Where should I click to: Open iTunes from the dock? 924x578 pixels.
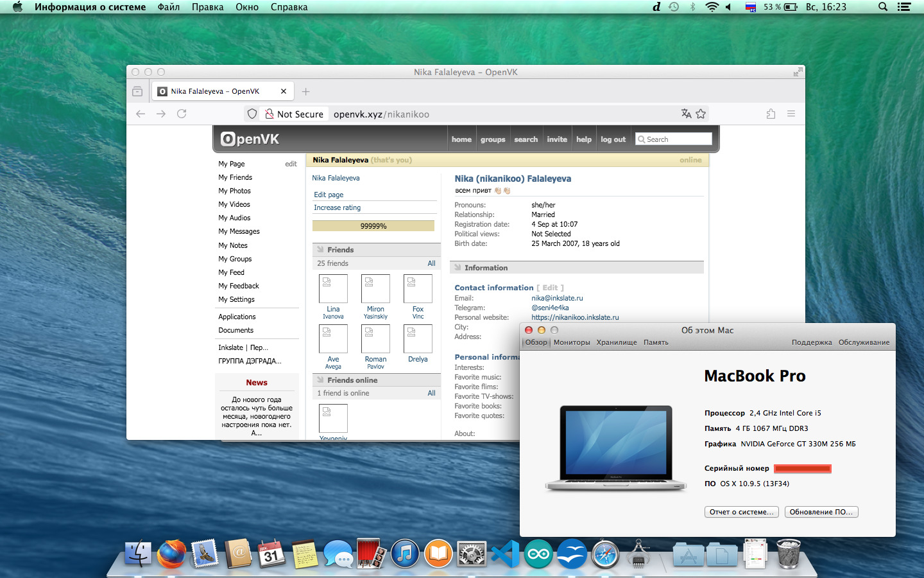click(x=405, y=554)
